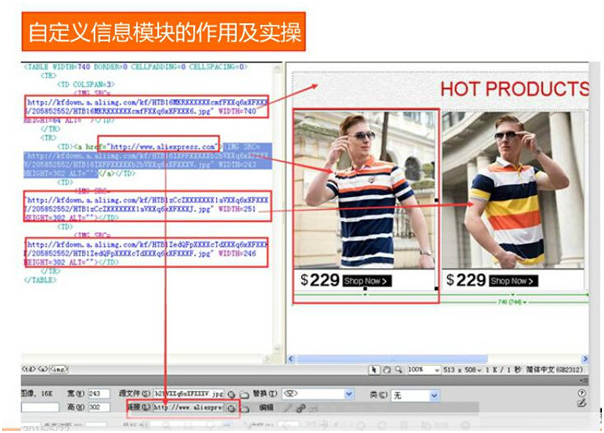The image size is (604, 433).
Task: Click code view scroll down arrow
Action: point(277,349)
